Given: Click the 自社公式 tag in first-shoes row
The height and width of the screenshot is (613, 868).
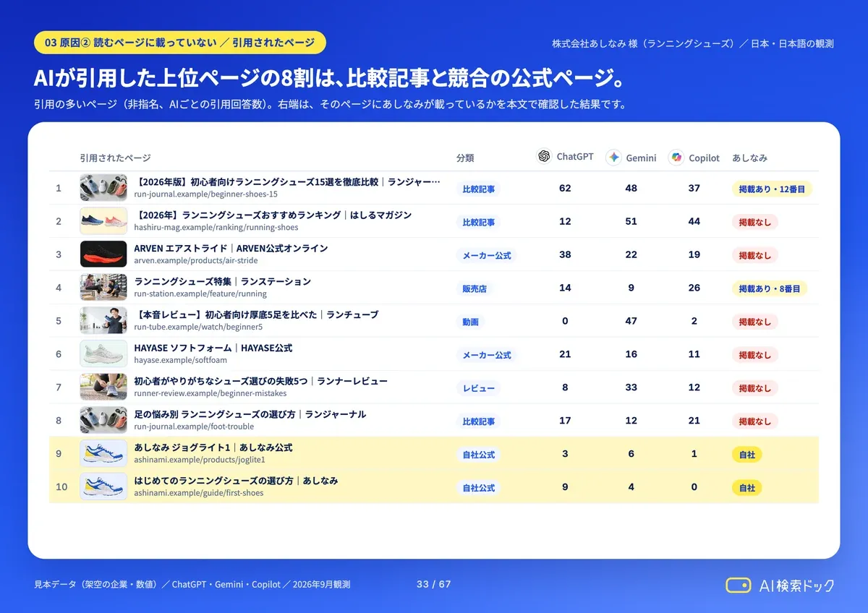Looking at the screenshot, I should click(479, 489).
